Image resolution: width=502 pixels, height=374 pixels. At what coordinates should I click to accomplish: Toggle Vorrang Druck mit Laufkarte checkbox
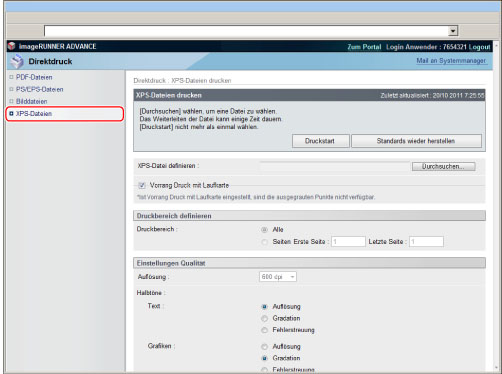coord(142,185)
